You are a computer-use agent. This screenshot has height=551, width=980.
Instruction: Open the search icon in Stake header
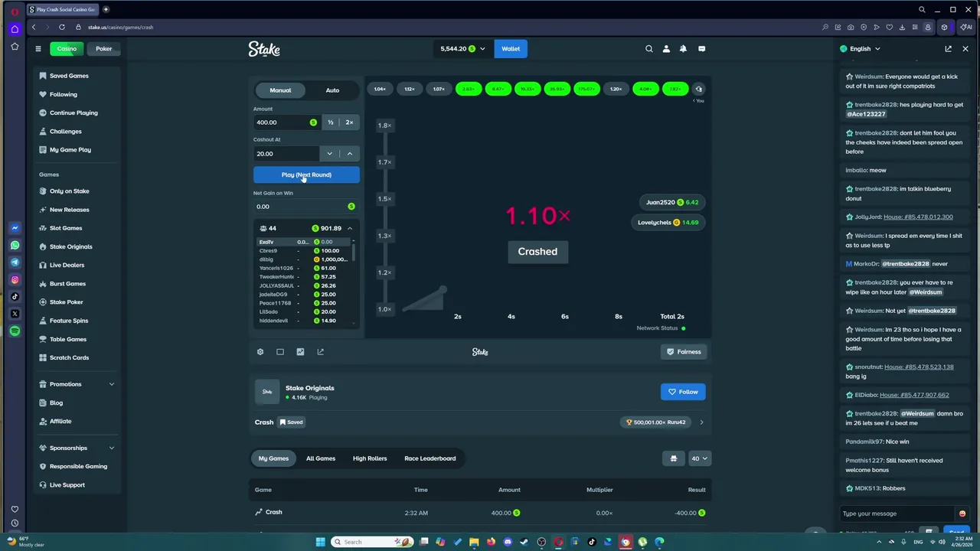pyautogui.click(x=648, y=49)
